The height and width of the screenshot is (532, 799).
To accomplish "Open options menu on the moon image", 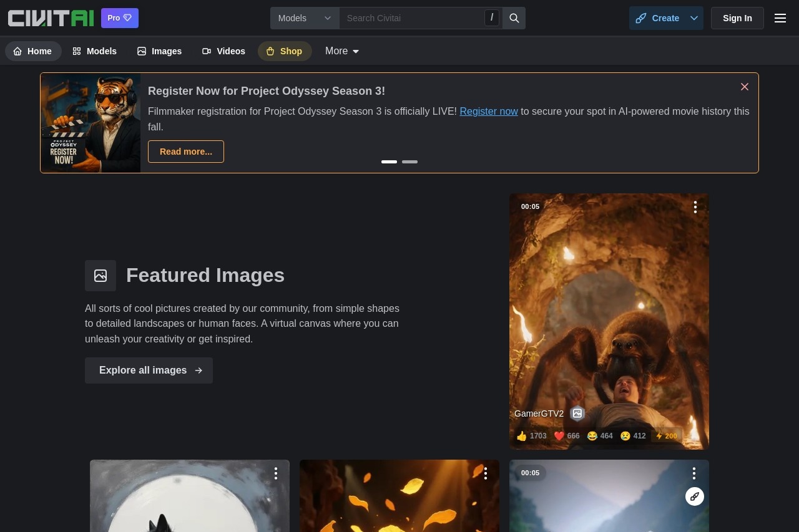I will pyautogui.click(x=276, y=474).
